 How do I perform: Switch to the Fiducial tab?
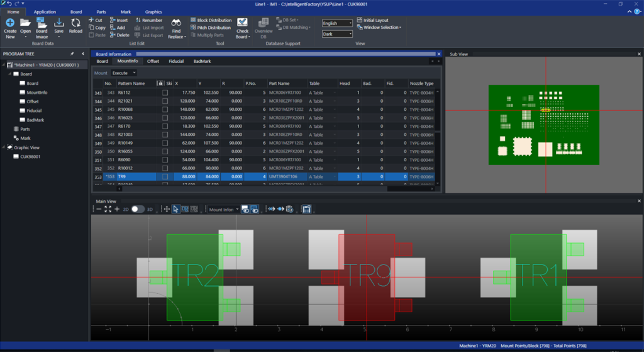coord(176,62)
